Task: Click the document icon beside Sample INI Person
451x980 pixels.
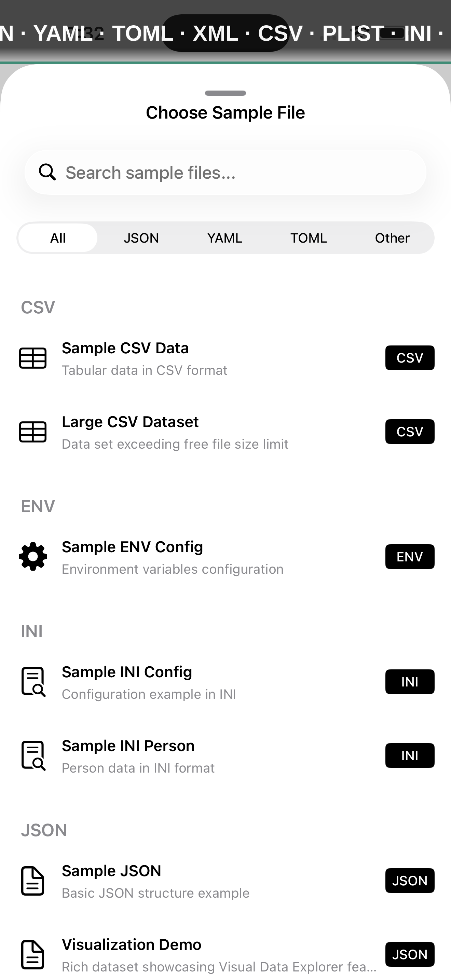Action: [33, 756]
